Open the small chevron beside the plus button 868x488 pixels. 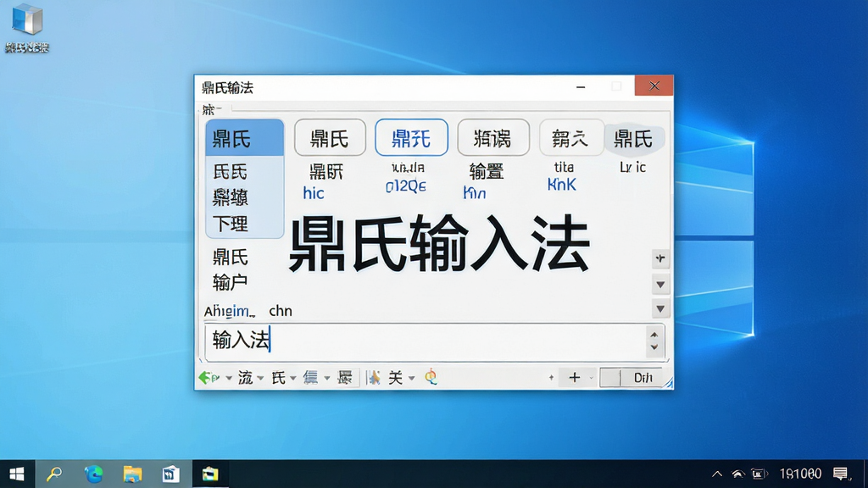[591, 378]
